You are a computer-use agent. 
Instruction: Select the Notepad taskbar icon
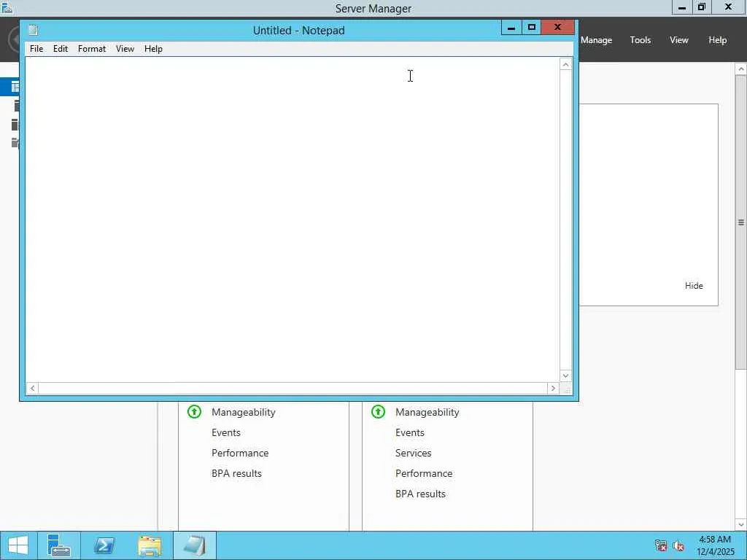194,545
